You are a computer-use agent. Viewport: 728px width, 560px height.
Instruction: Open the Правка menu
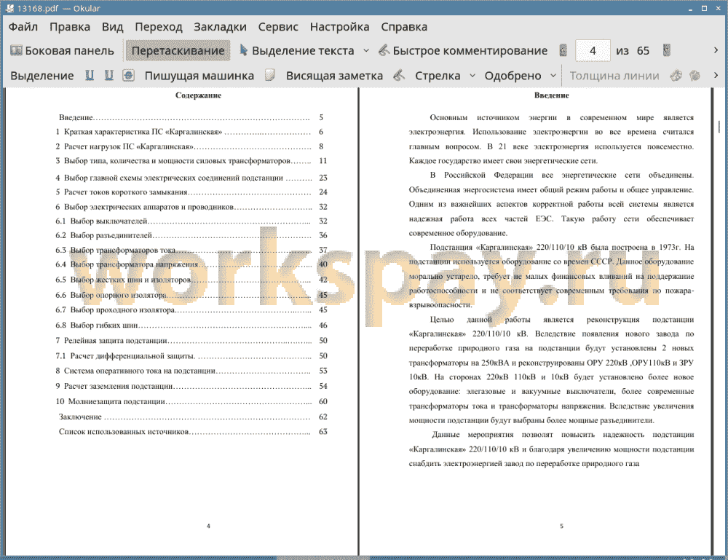coord(70,27)
